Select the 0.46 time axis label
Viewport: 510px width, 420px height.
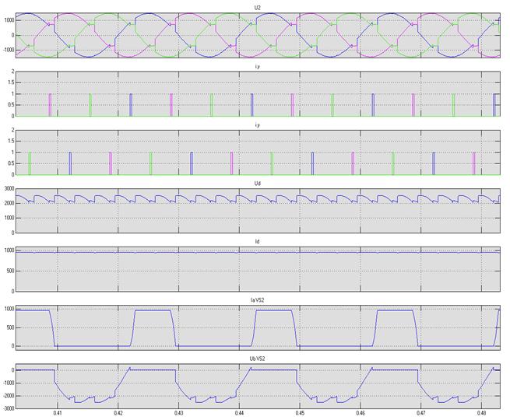(x=361, y=413)
